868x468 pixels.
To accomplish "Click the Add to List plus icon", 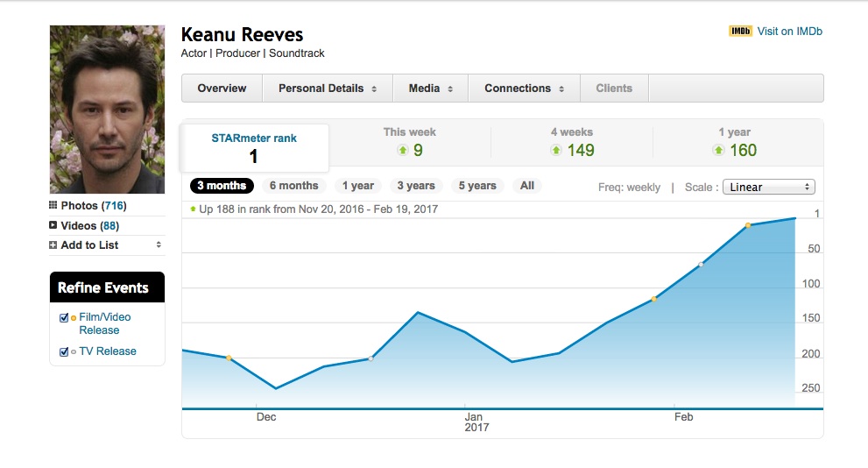I will (x=53, y=245).
